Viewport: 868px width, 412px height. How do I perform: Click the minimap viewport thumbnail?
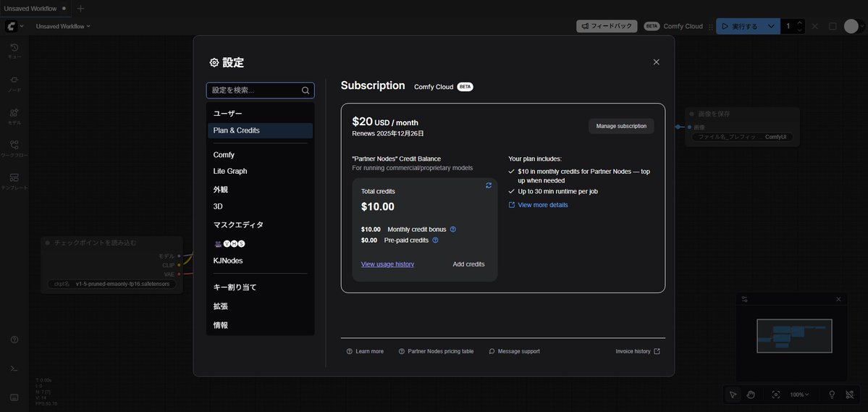[794, 335]
